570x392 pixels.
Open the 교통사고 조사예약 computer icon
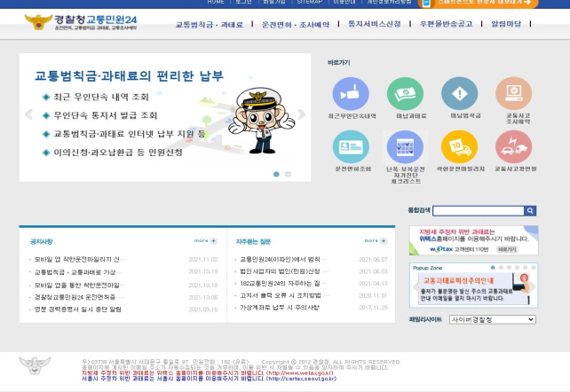(514, 94)
